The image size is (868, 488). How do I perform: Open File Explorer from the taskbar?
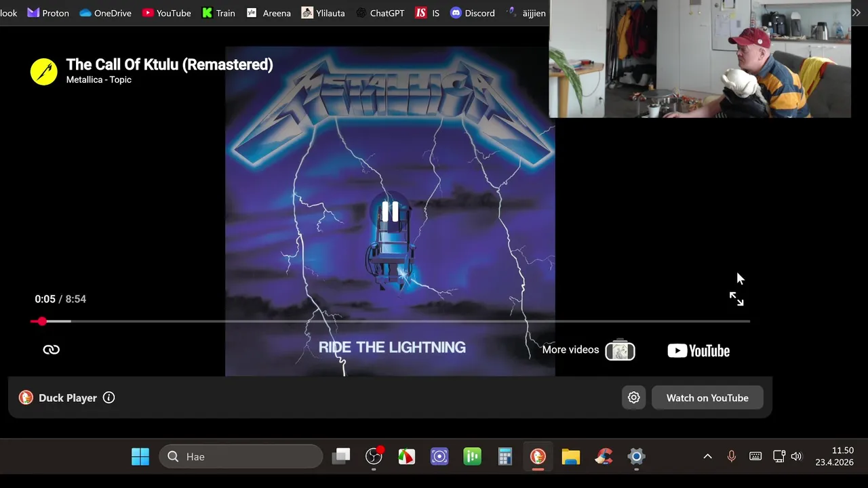[x=571, y=457]
